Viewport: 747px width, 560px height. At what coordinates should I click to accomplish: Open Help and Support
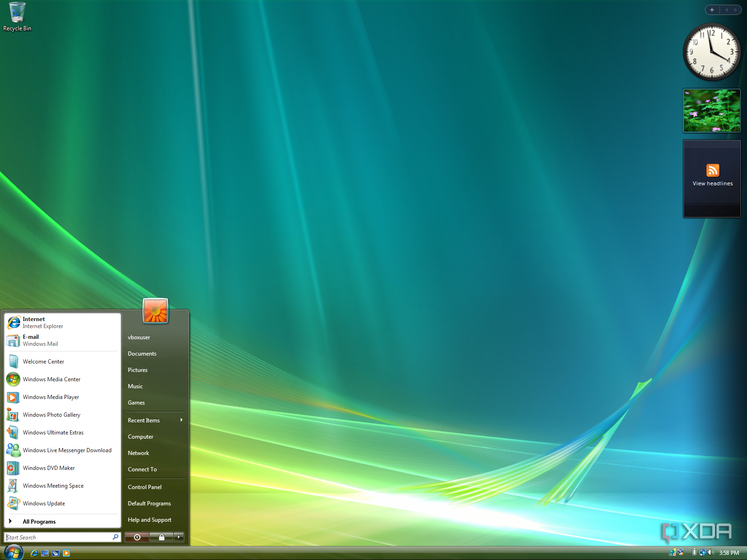(x=155, y=520)
